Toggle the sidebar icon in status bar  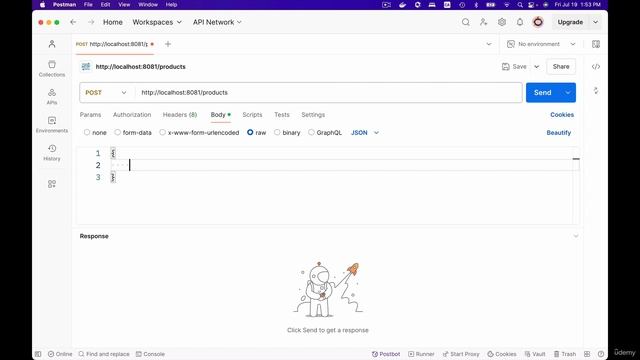coord(38,354)
